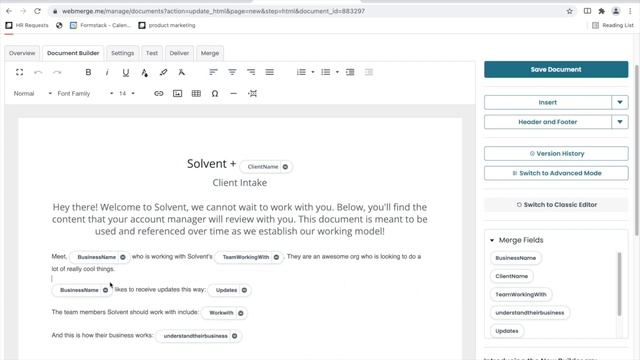Remove the Workwith field in document
The width and height of the screenshot is (640, 360).
coord(241,313)
